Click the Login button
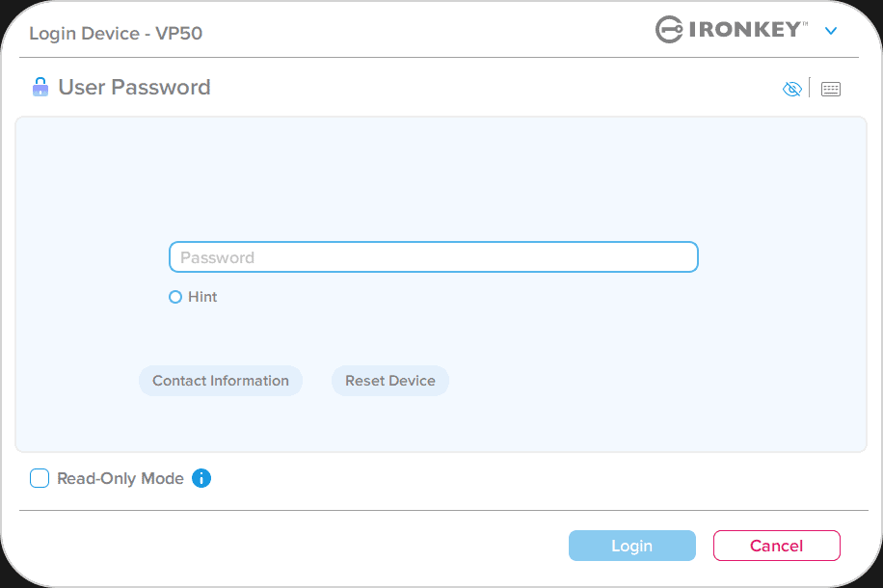883x588 pixels. [631, 546]
